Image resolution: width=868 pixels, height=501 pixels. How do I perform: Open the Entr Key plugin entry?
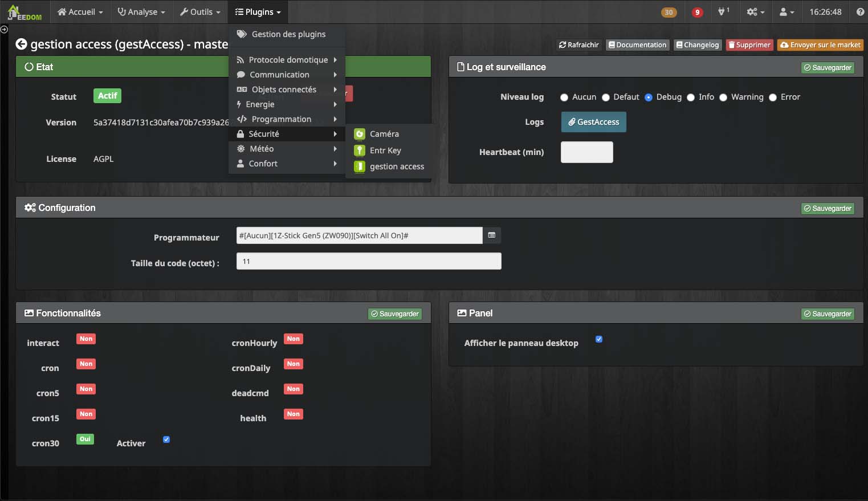[x=390, y=150]
